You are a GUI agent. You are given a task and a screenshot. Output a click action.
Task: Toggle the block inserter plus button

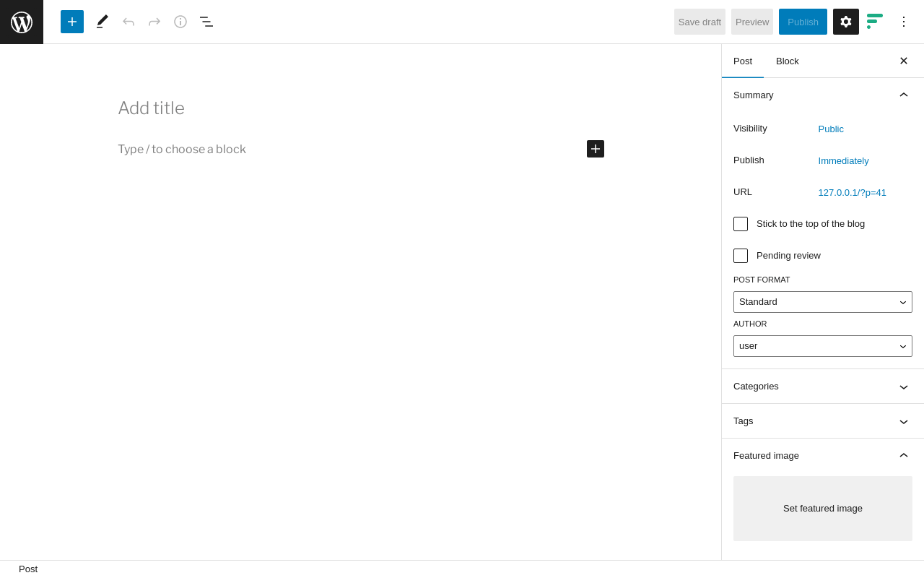(x=72, y=22)
